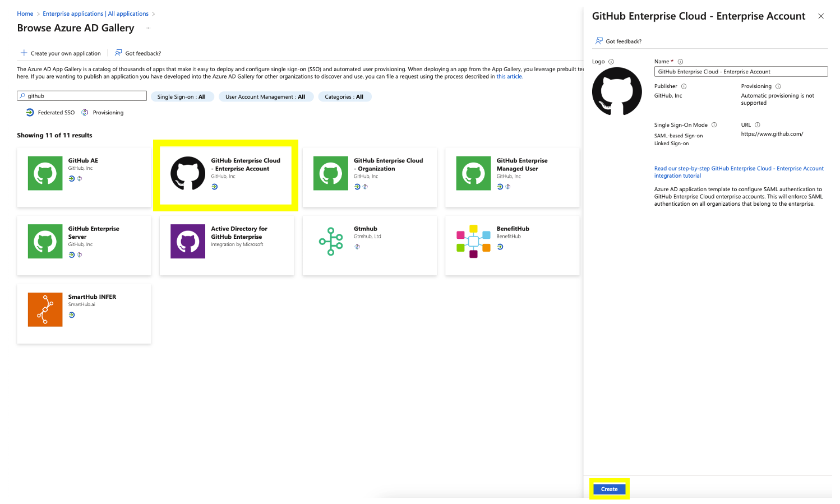Click the feedback icon in the gallery toolbar
Screen dimensions: 840x504
(x=118, y=53)
